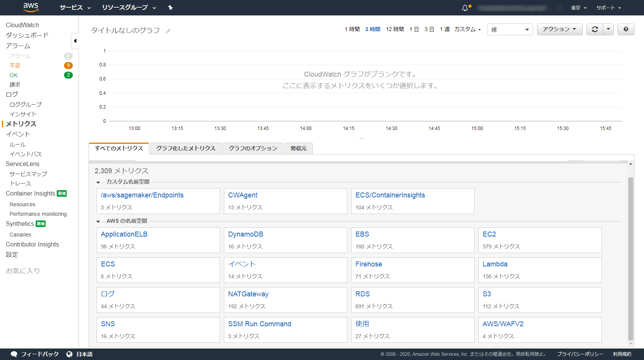The height and width of the screenshot is (360, 644).
Task: Click the AWS logo home icon
Action: click(31, 7)
